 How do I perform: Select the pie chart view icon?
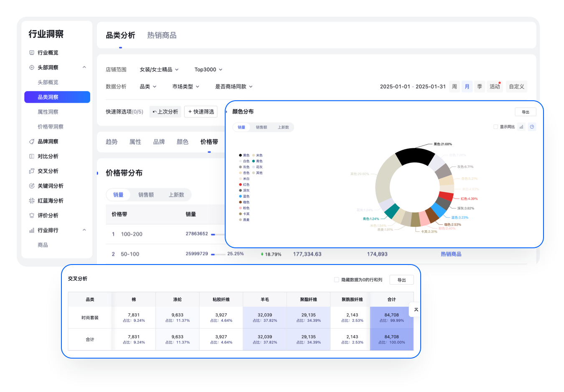click(x=532, y=127)
